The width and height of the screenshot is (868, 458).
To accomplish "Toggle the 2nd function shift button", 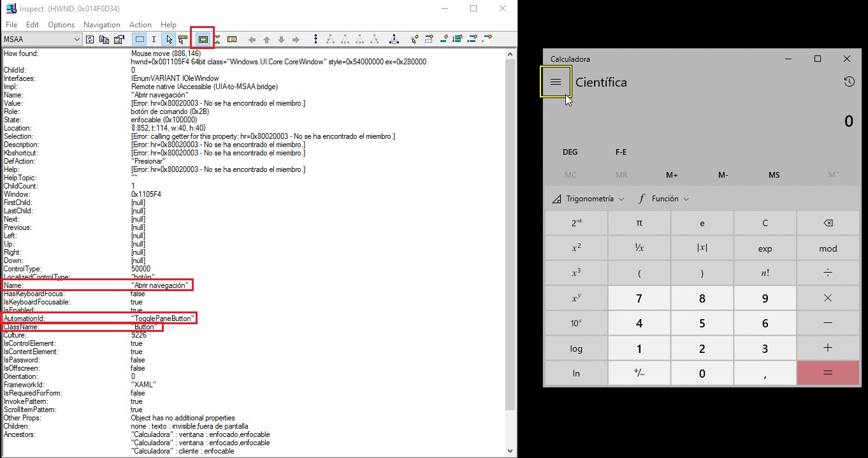I will click(575, 223).
